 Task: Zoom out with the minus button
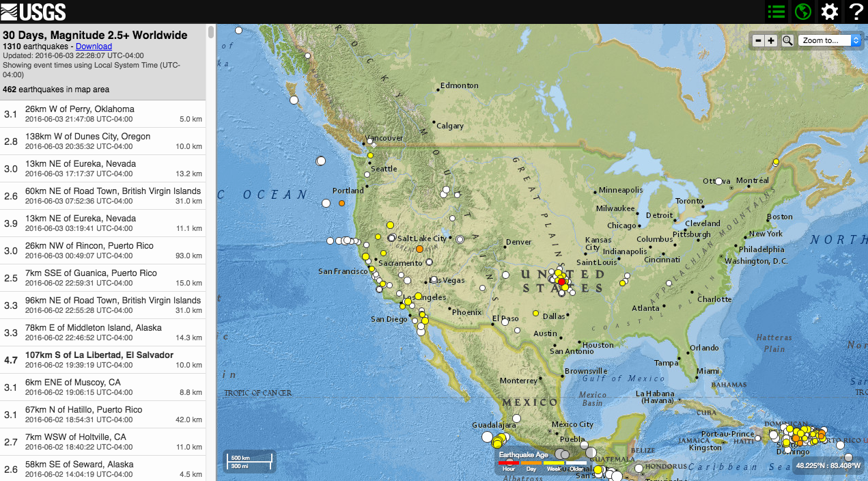(758, 40)
